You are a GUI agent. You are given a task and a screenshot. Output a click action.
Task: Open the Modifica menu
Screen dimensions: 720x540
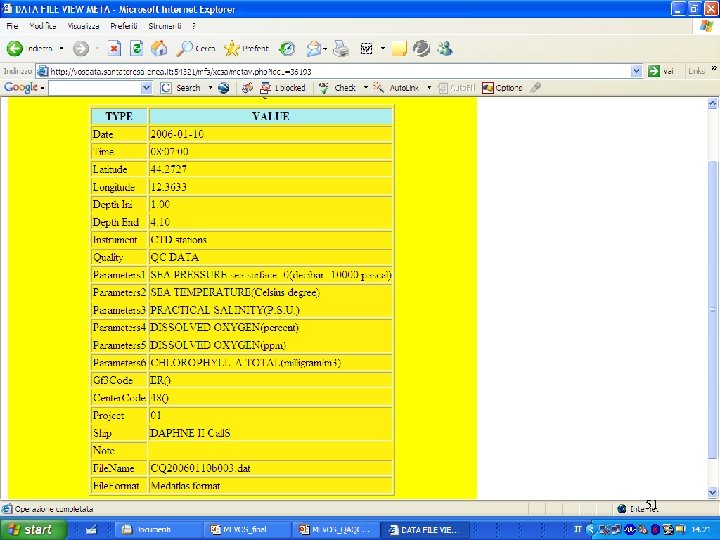pos(42,26)
